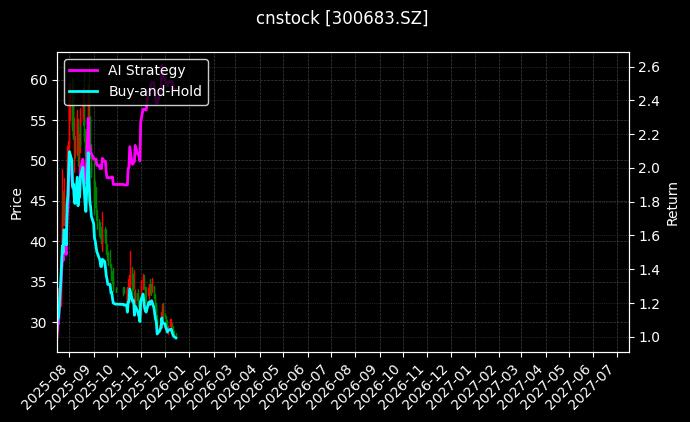Click the 55 price tick label
The width and height of the screenshot is (690, 422).
(x=38, y=121)
